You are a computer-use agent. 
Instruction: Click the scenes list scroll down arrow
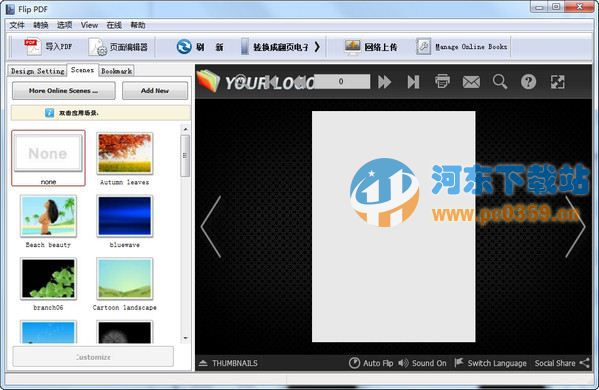pos(185,338)
